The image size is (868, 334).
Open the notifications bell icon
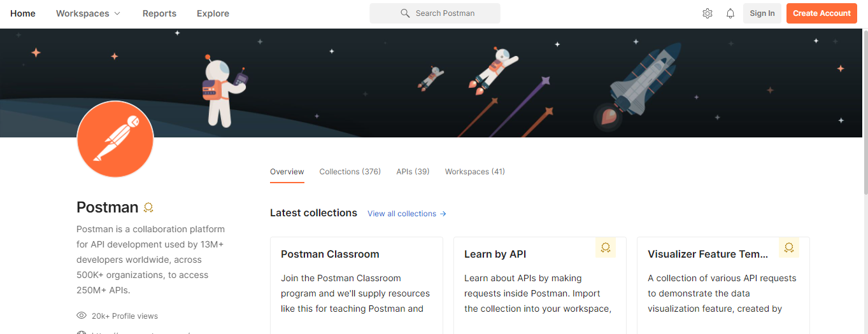point(730,13)
